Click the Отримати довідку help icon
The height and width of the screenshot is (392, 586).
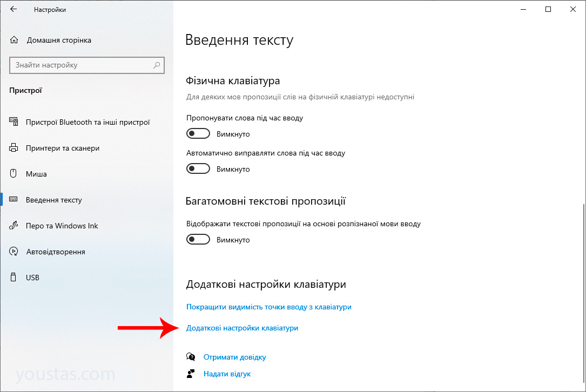[191, 357]
